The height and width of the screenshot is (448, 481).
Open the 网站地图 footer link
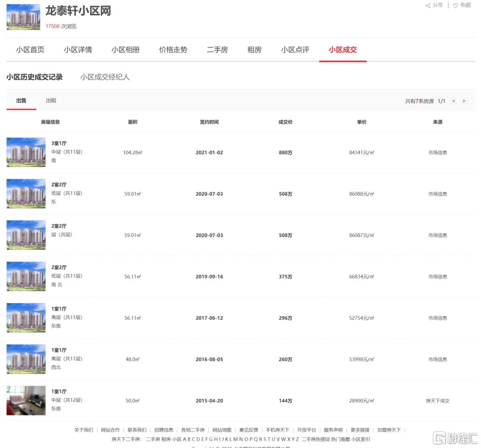(x=222, y=430)
